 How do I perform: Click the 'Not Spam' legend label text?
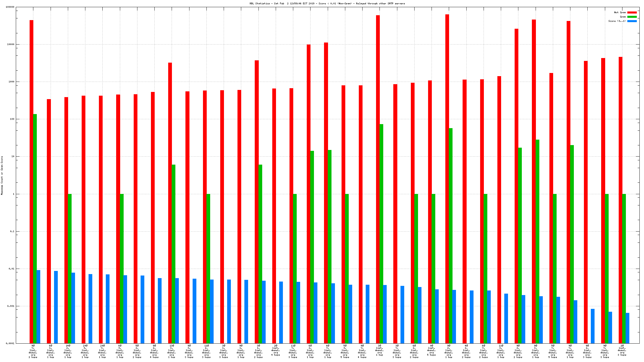(620, 12)
